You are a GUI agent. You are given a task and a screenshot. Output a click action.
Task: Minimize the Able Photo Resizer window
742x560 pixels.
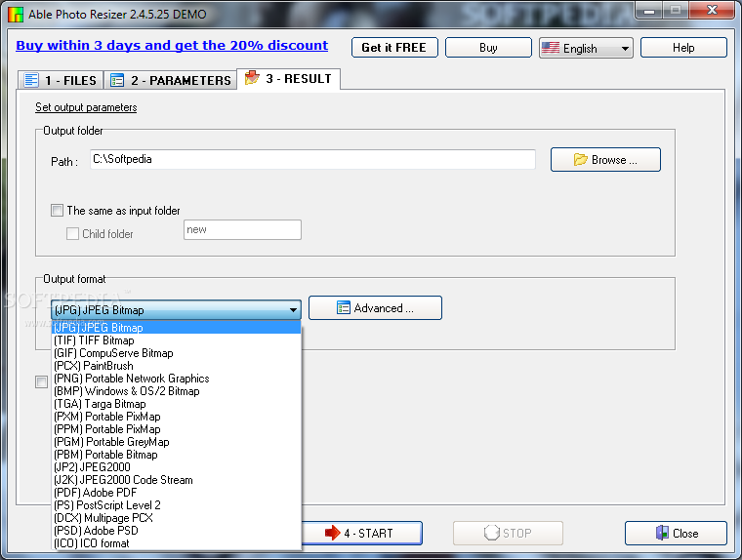(x=649, y=11)
